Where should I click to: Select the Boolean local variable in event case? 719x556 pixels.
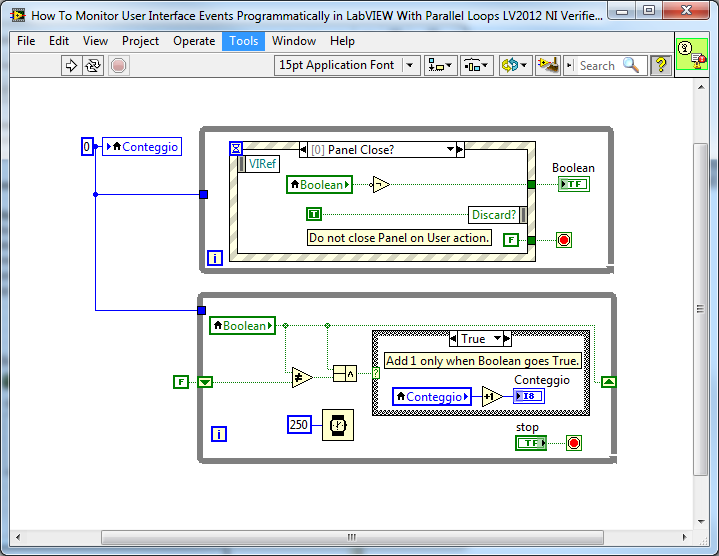320,185
